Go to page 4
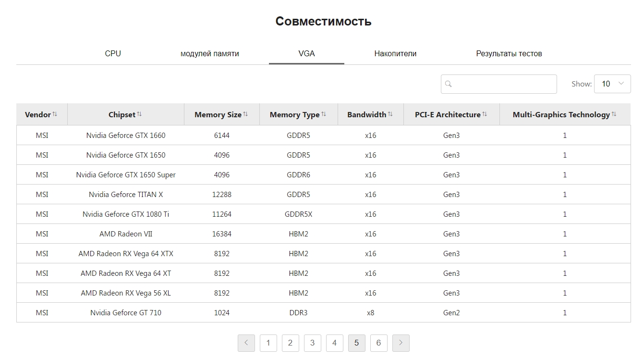Image resolution: width=644 pixels, height=359 pixels. [x=335, y=343]
